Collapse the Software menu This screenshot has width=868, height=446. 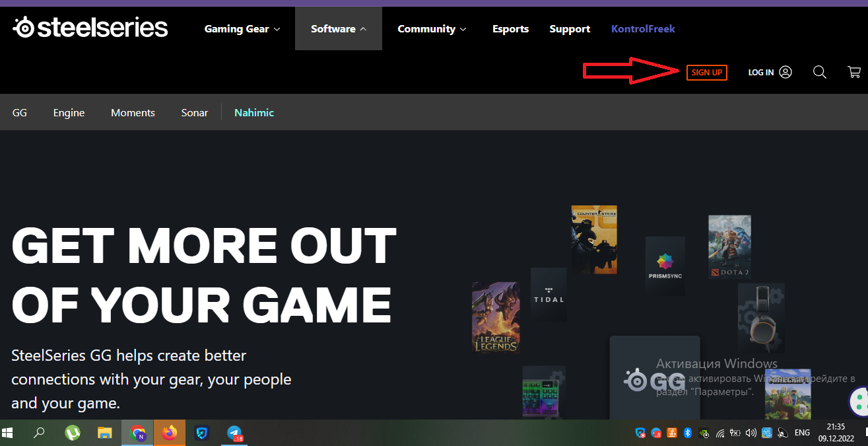(x=339, y=28)
